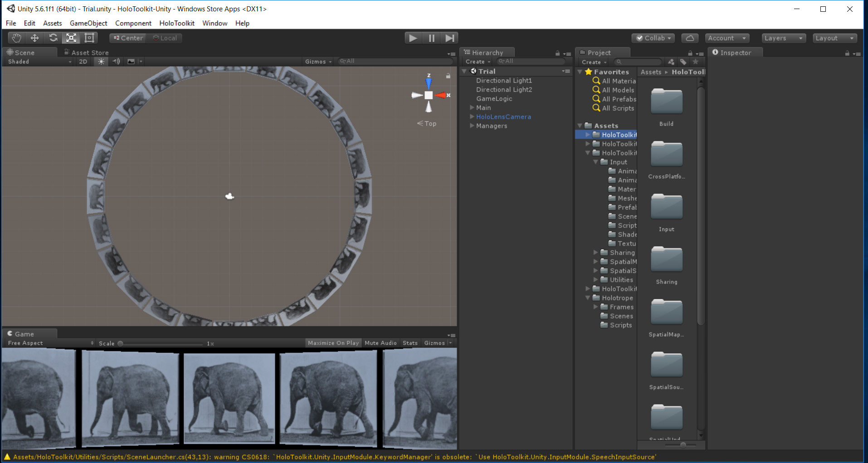Viewport: 868px width, 463px height.
Task: Select the Hand tool in toolbar
Action: (x=16, y=38)
